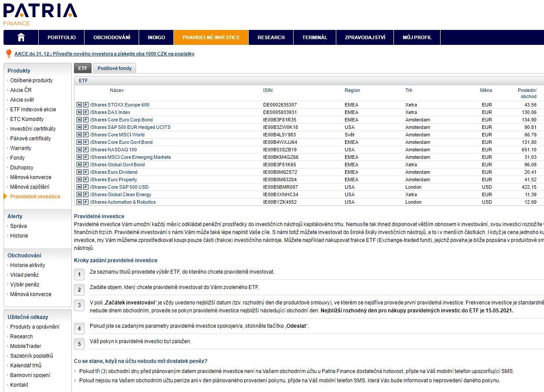Open ETF Indexové akcie in sidebar
Viewport: 544px width, 392px height.
pos(33,110)
